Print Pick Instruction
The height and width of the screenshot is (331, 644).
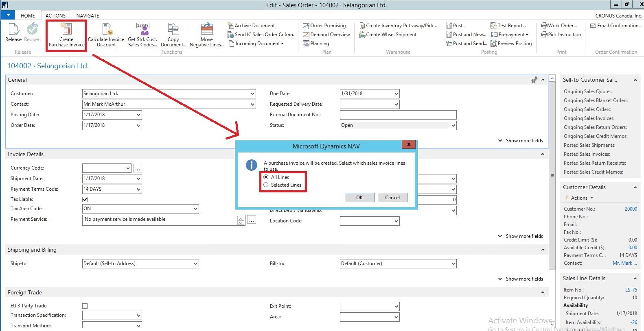pos(561,35)
